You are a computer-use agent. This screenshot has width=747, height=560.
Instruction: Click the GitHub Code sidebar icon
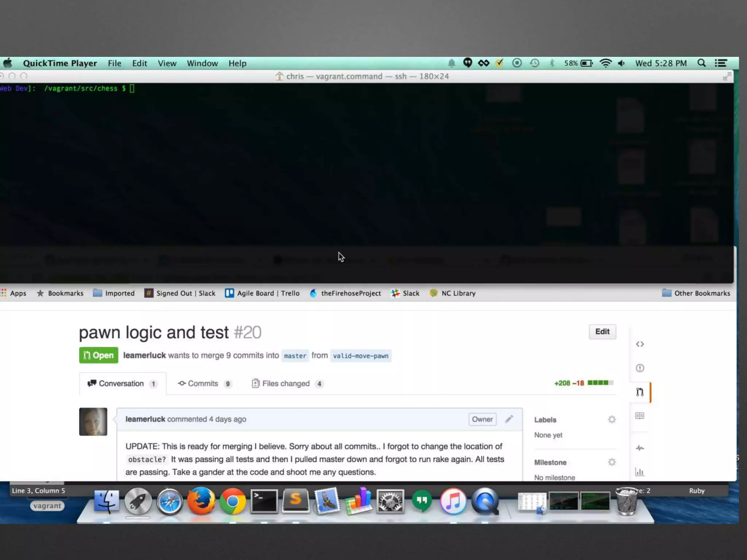click(640, 344)
